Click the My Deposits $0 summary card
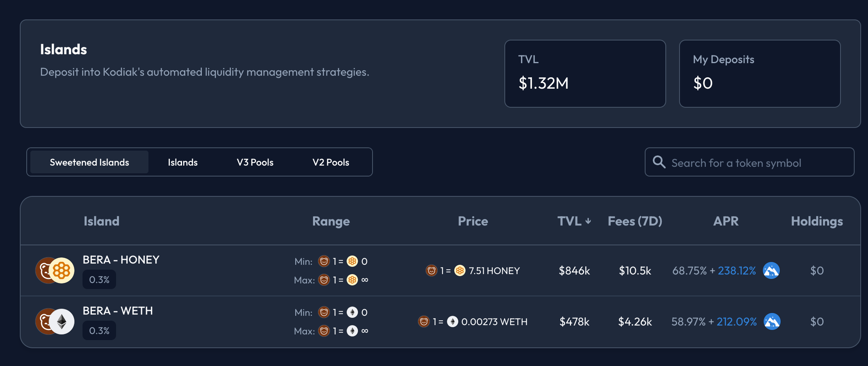The height and width of the screenshot is (366, 868). 760,74
